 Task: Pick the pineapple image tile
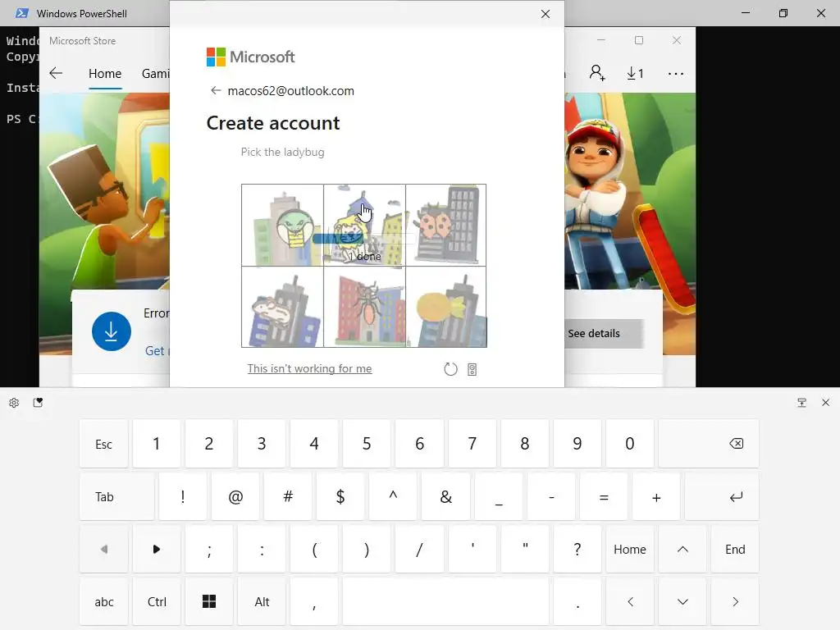(x=446, y=307)
